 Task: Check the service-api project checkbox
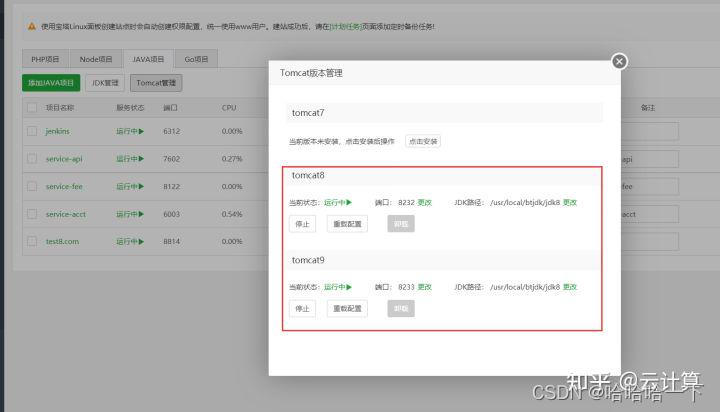point(32,158)
